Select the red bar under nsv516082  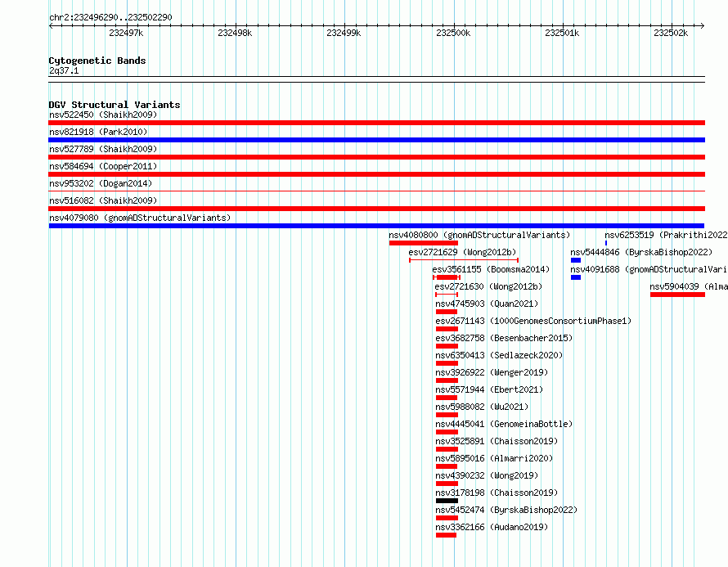[x=376, y=209]
